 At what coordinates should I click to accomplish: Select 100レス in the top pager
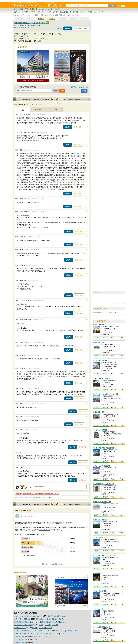(x=72, y=99)
